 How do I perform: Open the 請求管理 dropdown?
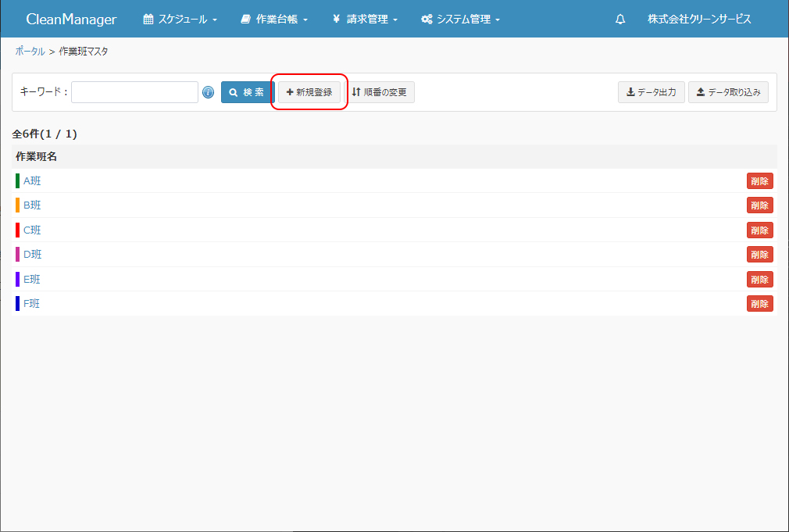click(x=365, y=20)
